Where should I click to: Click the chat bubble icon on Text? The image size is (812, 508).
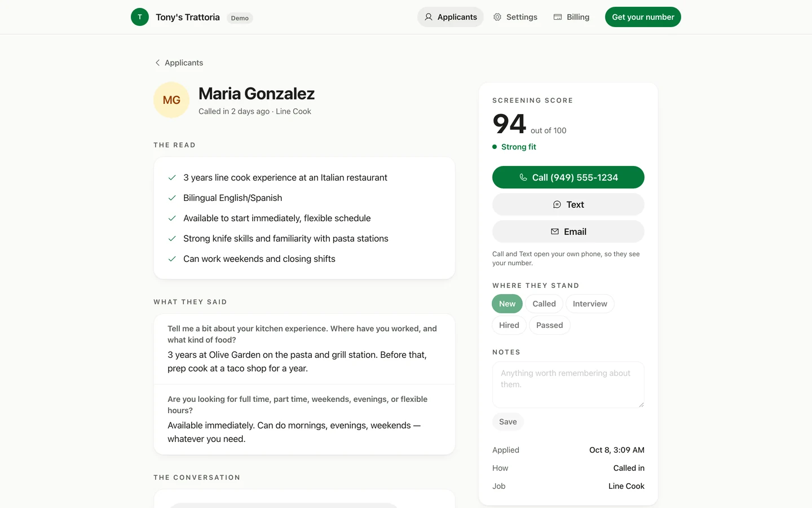click(x=557, y=204)
